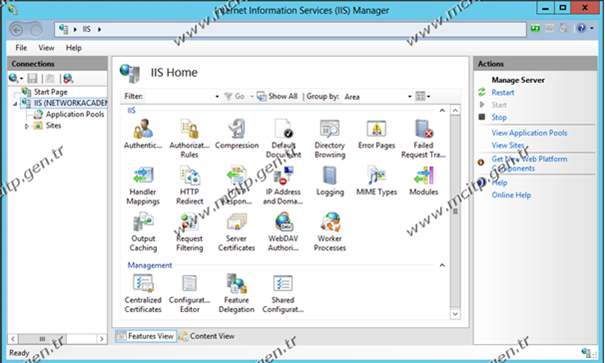Click Stop in Actions pane
The width and height of the screenshot is (605, 363).
(x=499, y=117)
